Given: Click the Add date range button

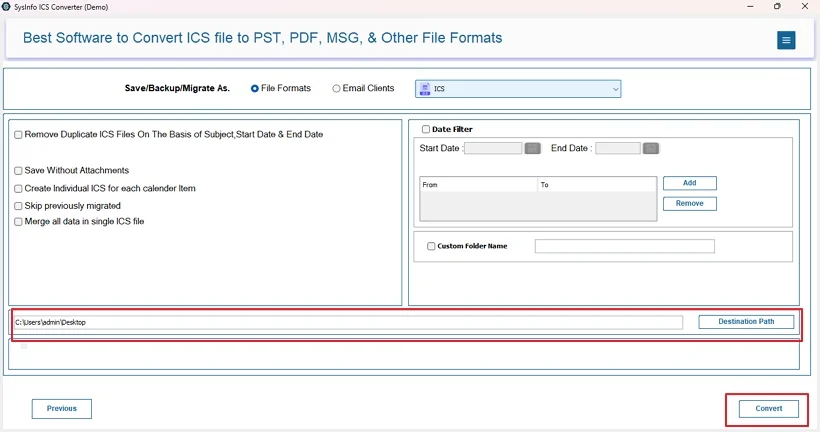Looking at the screenshot, I should (x=690, y=183).
